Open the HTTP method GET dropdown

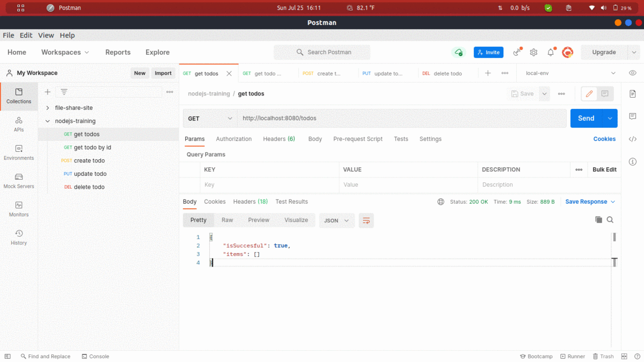210,119
